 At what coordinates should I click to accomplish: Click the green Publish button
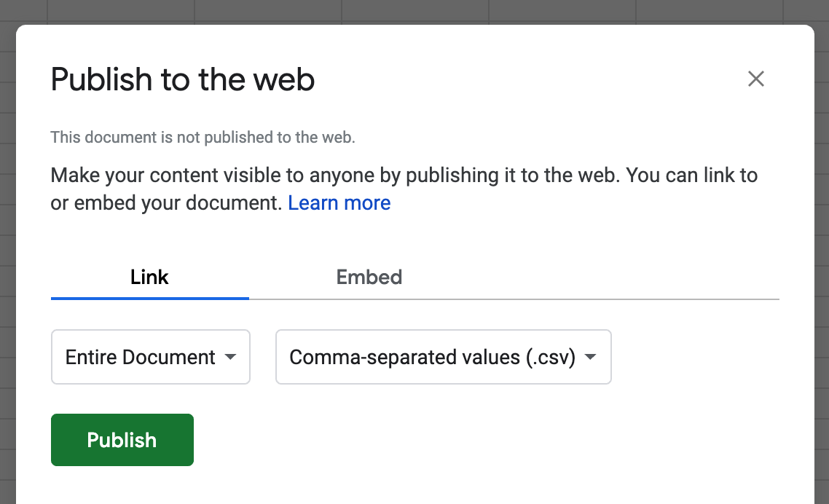(122, 440)
